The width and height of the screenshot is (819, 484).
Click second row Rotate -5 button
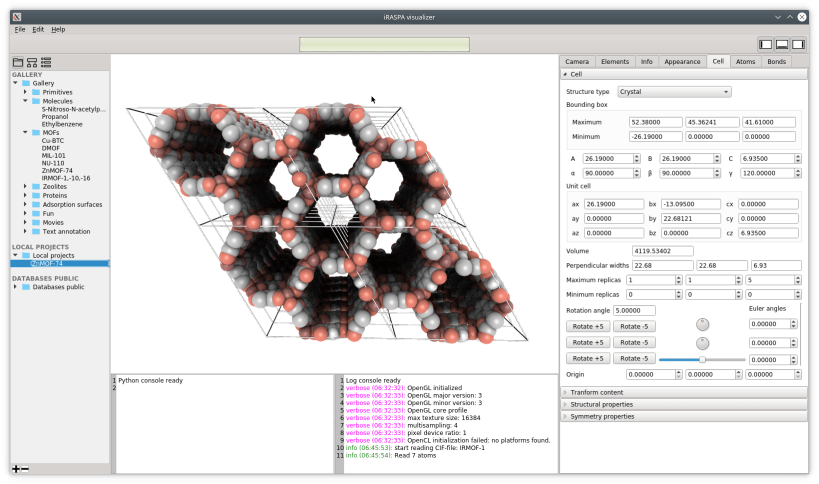634,343
